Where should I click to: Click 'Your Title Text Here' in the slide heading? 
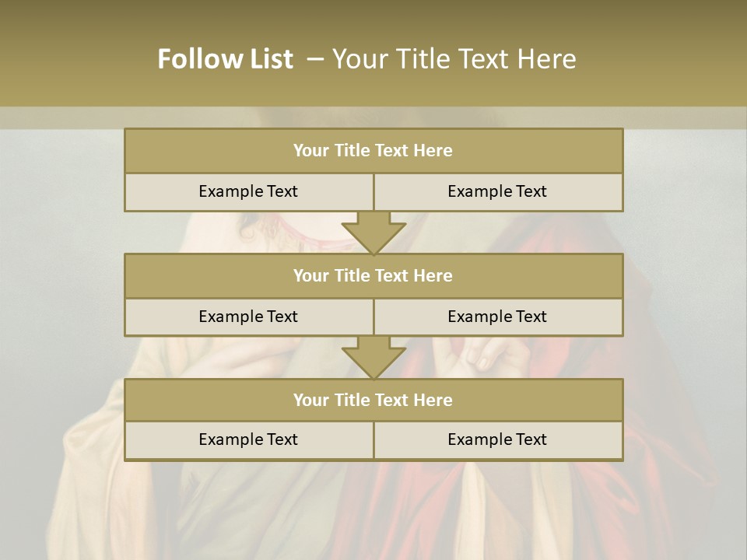coord(454,59)
